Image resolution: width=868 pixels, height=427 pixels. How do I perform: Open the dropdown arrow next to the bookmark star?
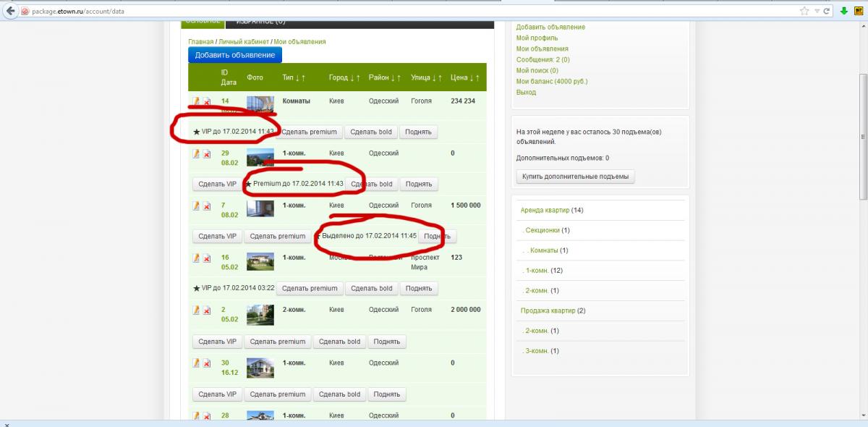click(817, 11)
